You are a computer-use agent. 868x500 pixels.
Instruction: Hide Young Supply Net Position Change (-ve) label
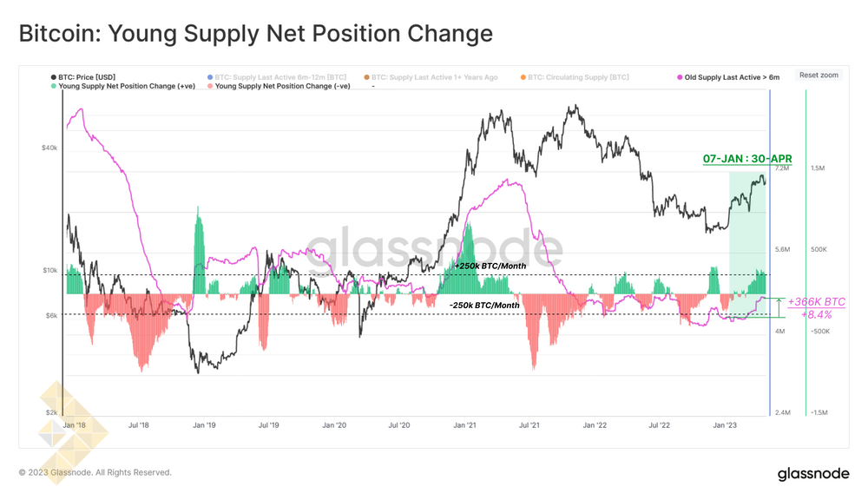click(282, 87)
